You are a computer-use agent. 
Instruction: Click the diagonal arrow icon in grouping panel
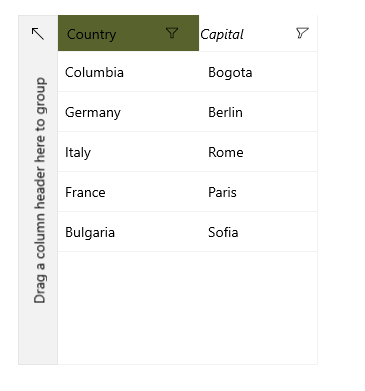[38, 34]
